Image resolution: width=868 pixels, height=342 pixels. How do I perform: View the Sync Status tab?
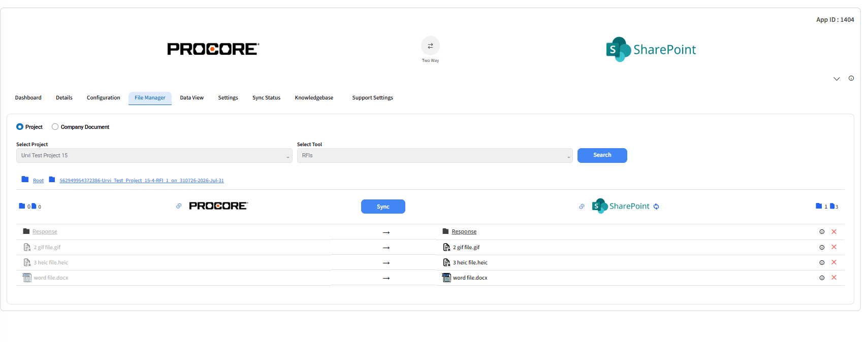pyautogui.click(x=267, y=98)
